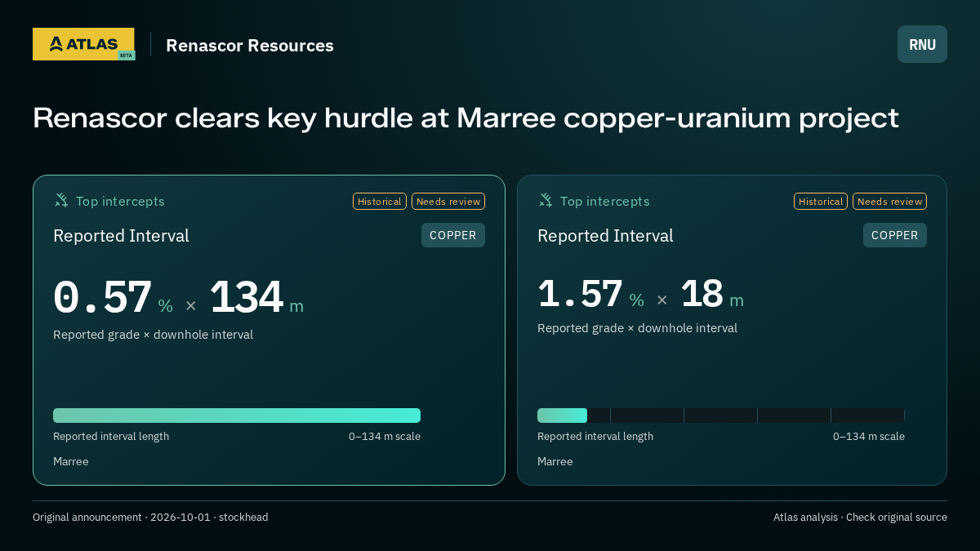Image resolution: width=980 pixels, height=551 pixels.
Task: Click the Historical tag on the 1.57% card
Action: pyautogui.click(x=821, y=201)
